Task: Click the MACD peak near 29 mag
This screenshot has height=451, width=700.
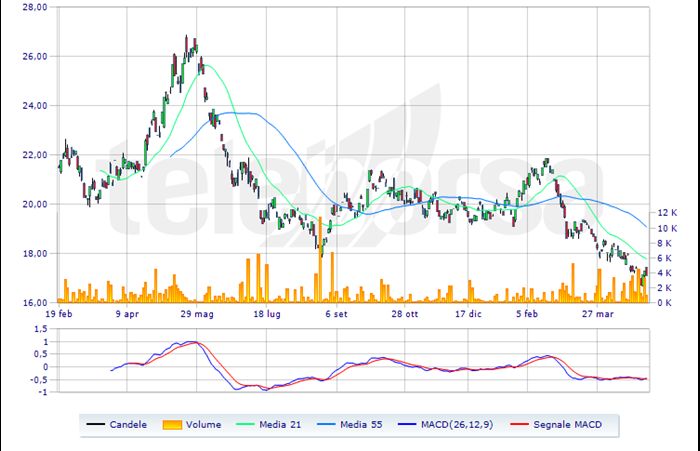Action: (x=192, y=342)
